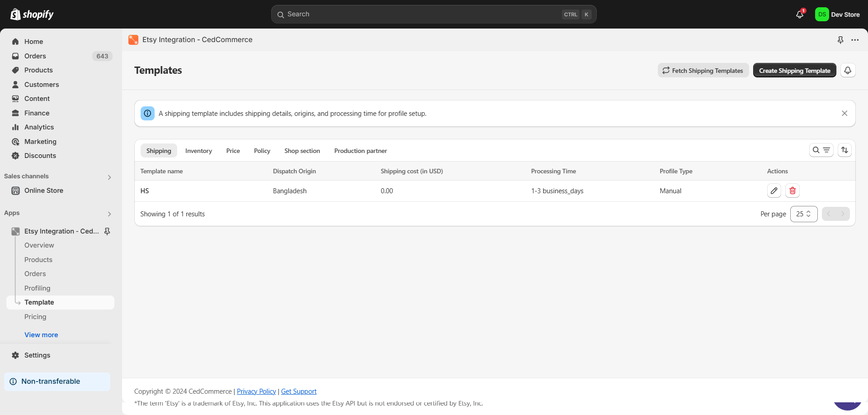This screenshot has height=415, width=868.
Task: Open Shopify Products in main sidebar
Action: click(38, 70)
